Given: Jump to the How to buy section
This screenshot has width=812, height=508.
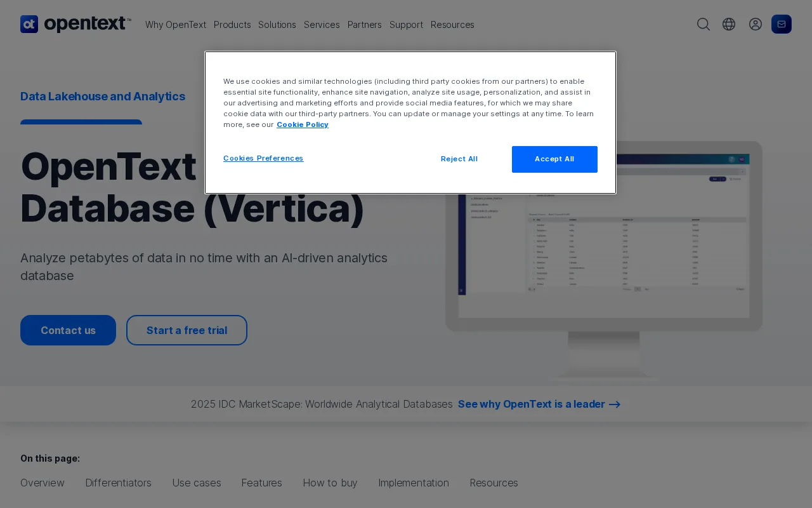Looking at the screenshot, I should pyautogui.click(x=331, y=483).
